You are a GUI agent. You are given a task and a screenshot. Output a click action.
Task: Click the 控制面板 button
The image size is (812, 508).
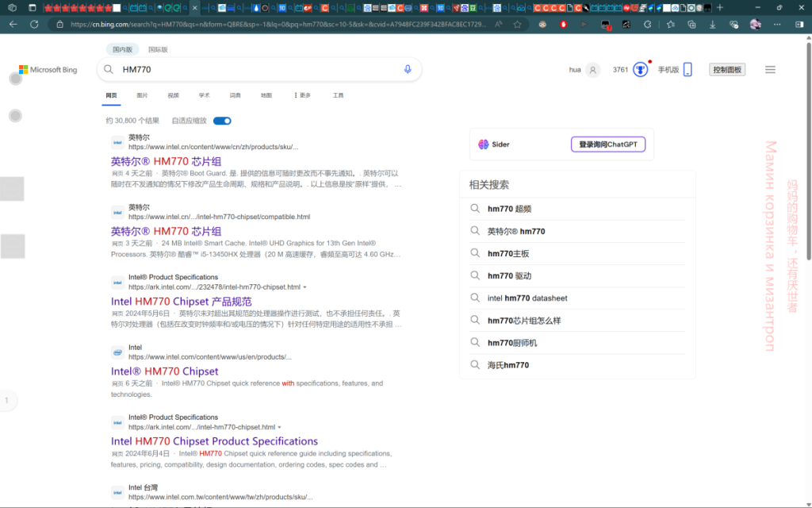coord(727,70)
